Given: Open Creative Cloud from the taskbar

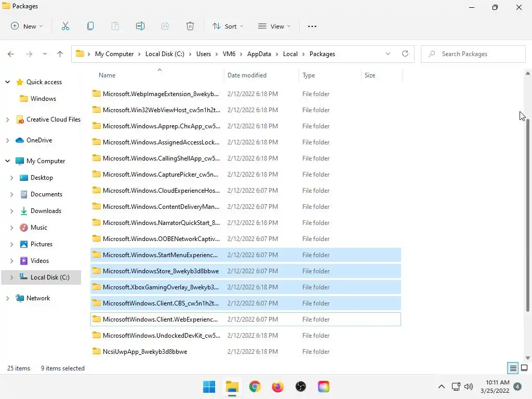Looking at the screenshot, I should click(323, 387).
